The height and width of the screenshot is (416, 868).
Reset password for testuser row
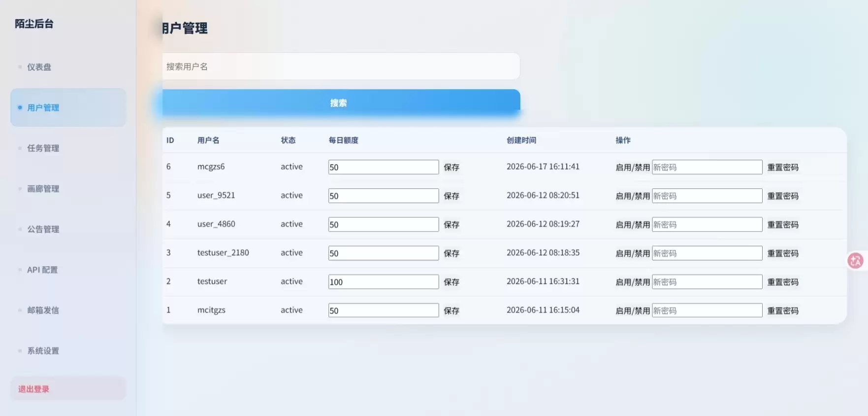tap(783, 282)
